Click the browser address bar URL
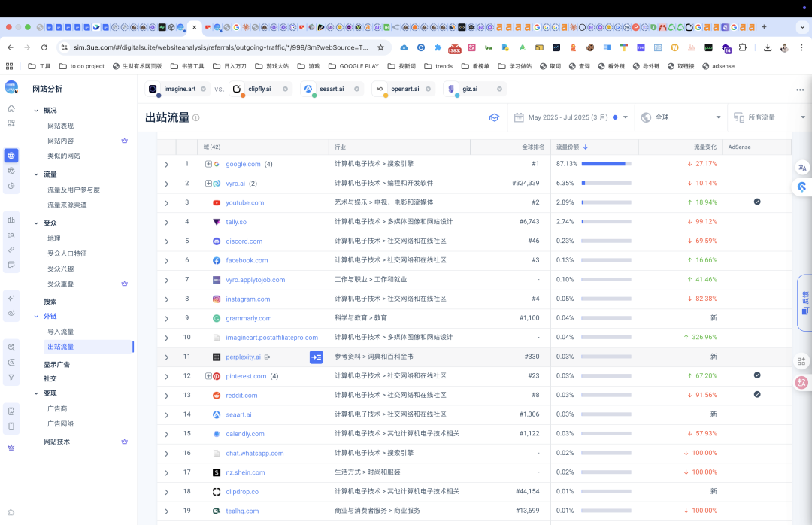This screenshot has width=812, height=525. point(221,47)
